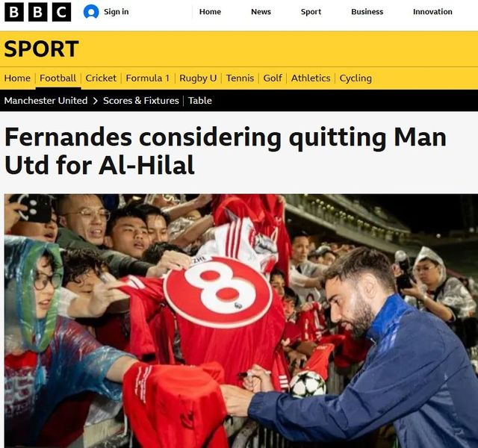Open the Rugby U tab

tap(198, 78)
